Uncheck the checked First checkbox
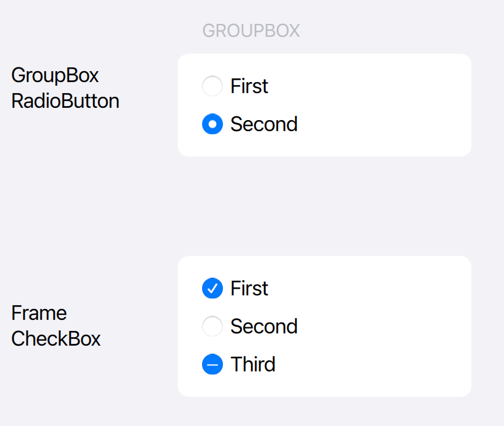This screenshot has height=426, width=504. pyautogui.click(x=212, y=288)
